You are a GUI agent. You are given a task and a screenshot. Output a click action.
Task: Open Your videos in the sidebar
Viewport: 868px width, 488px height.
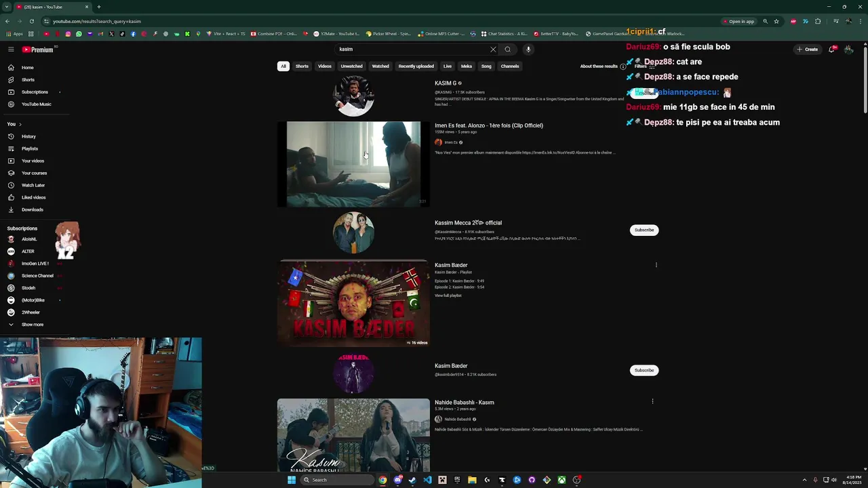click(33, 161)
